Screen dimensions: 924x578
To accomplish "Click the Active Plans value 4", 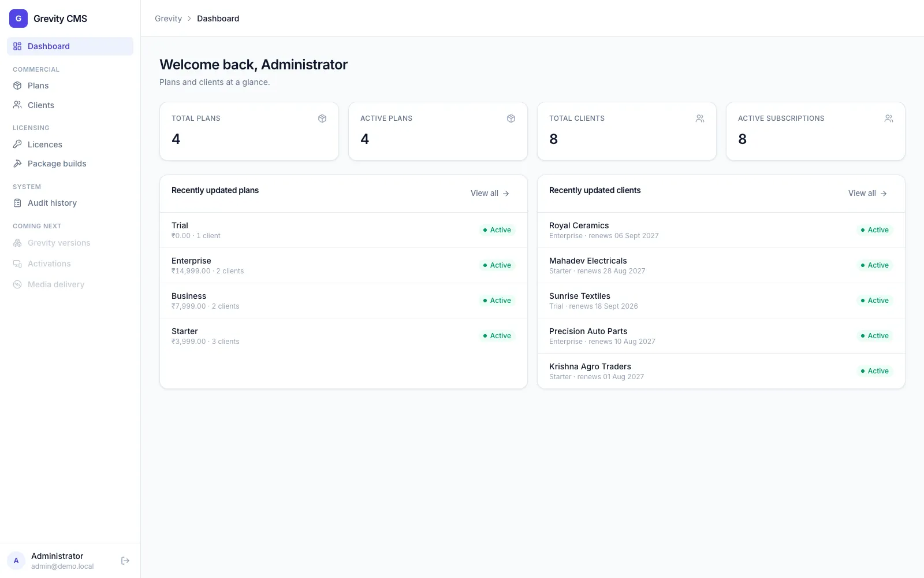I will (365, 139).
